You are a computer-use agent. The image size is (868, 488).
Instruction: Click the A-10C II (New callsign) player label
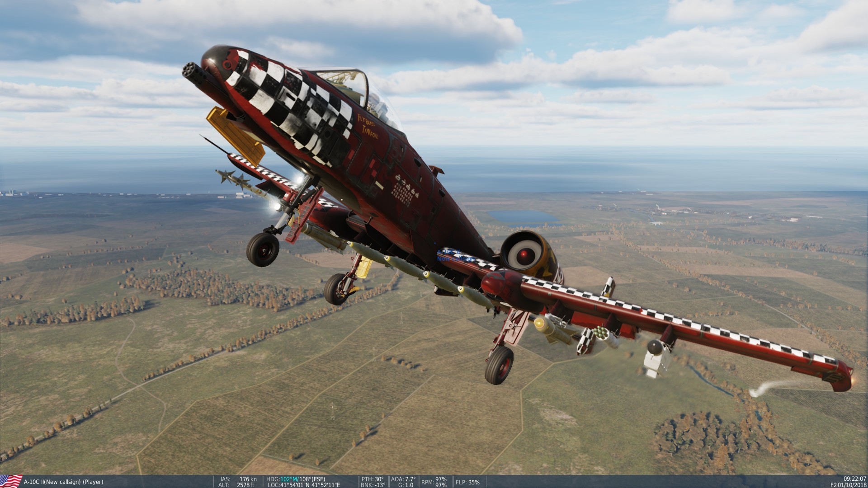click(63, 482)
